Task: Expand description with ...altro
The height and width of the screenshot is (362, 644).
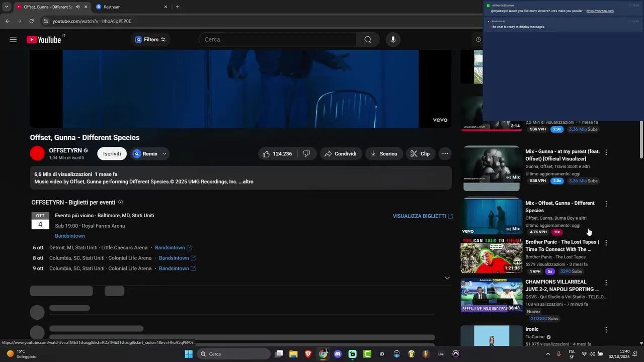Action: pyautogui.click(x=246, y=182)
